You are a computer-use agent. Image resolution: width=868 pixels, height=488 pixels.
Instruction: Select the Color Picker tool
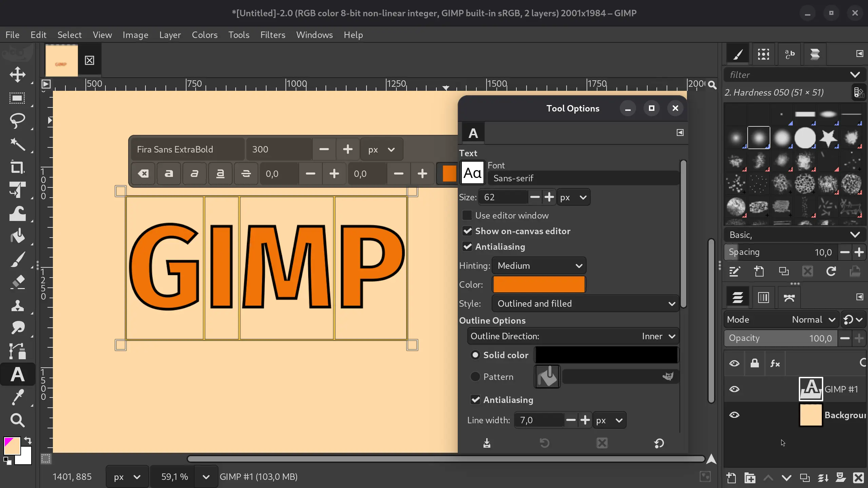[x=17, y=397]
